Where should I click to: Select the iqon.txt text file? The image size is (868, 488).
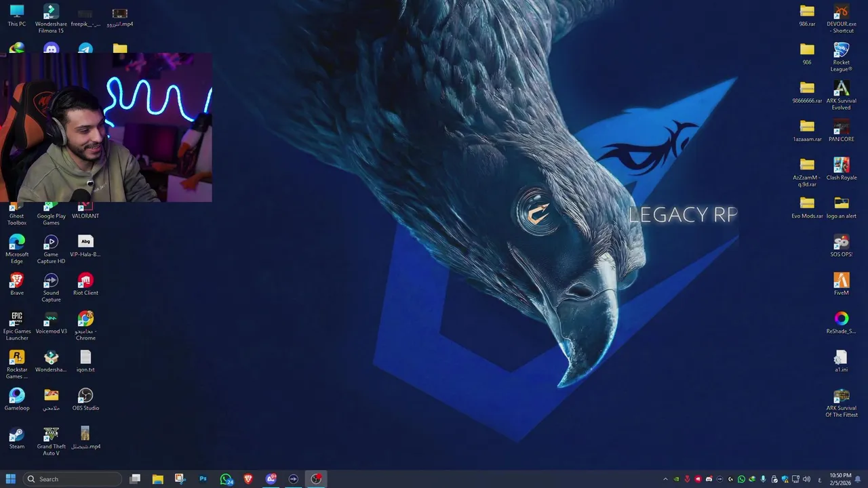pos(85,361)
